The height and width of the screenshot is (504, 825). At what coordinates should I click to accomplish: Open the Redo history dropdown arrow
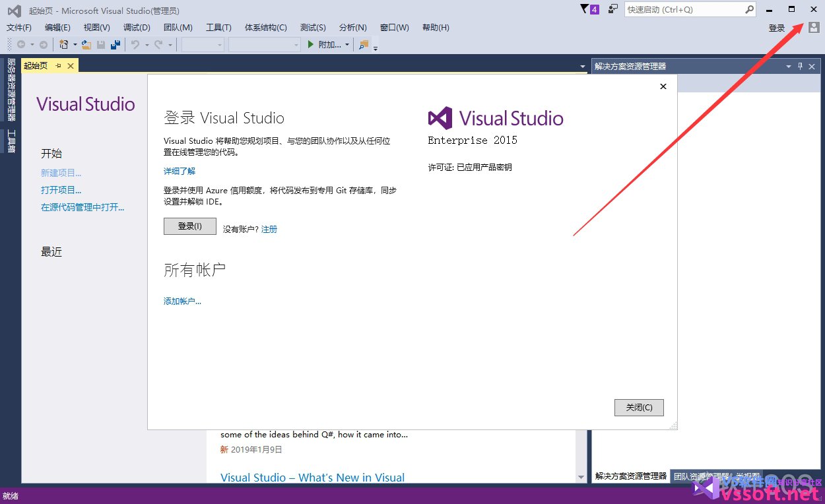pos(170,45)
